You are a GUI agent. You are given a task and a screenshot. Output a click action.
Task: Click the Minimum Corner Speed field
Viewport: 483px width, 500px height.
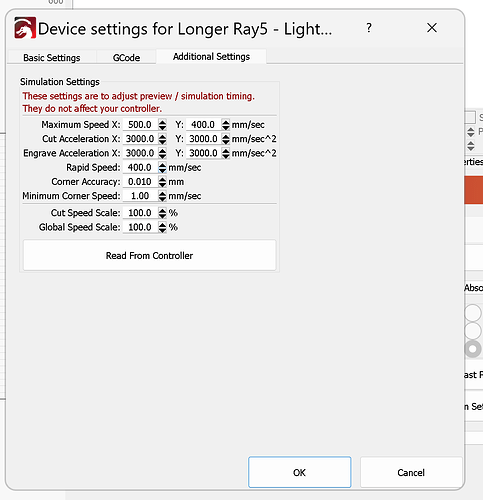click(x=140, y=196)
